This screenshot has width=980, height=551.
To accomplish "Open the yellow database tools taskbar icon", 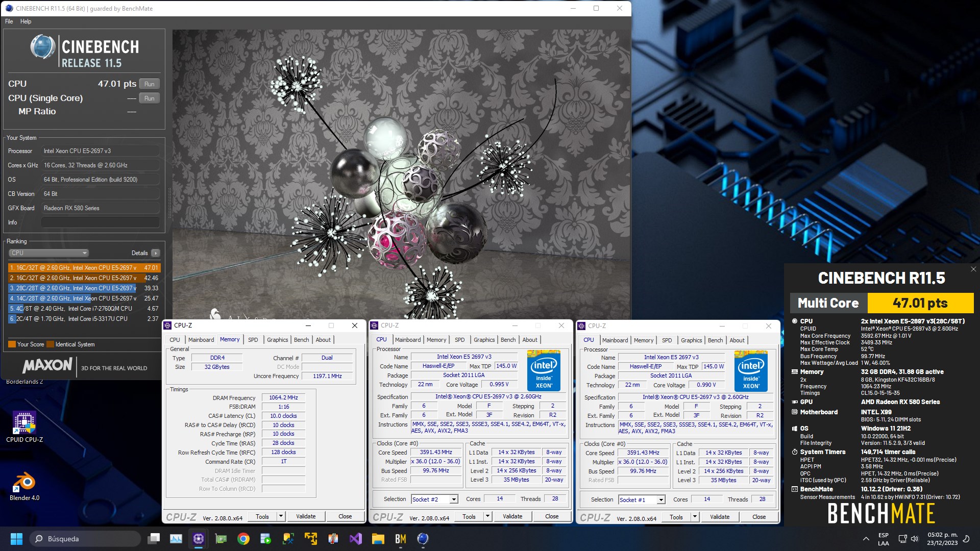I will pyautogui.click(x=288, y=539).
